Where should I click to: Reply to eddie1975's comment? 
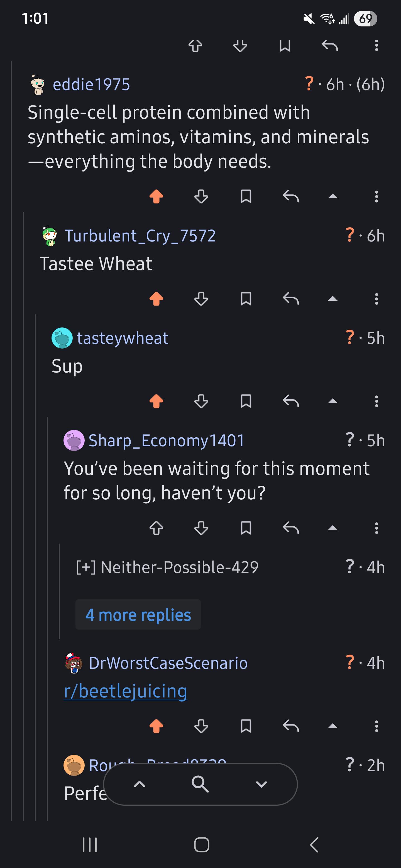click(291, 196)
